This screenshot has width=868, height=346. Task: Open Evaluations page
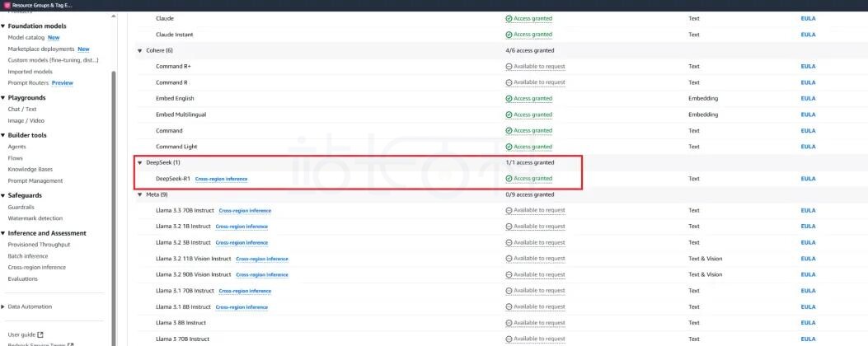point(23,279)
